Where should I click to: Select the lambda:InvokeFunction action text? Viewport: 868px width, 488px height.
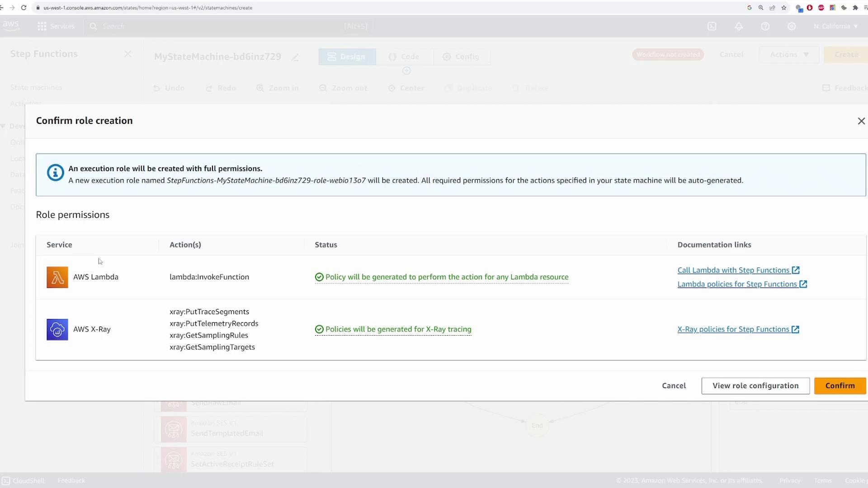click(209, 277)
